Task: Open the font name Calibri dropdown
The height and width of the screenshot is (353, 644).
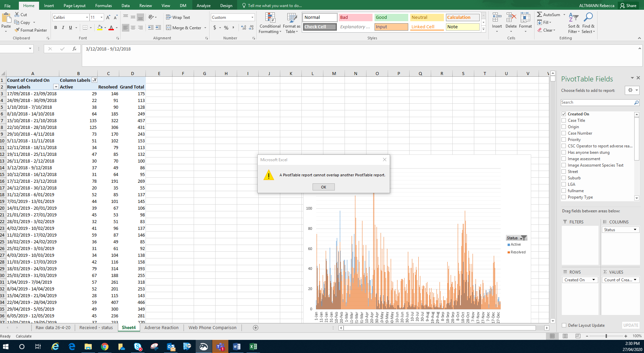Action: (x=87, y=17)
